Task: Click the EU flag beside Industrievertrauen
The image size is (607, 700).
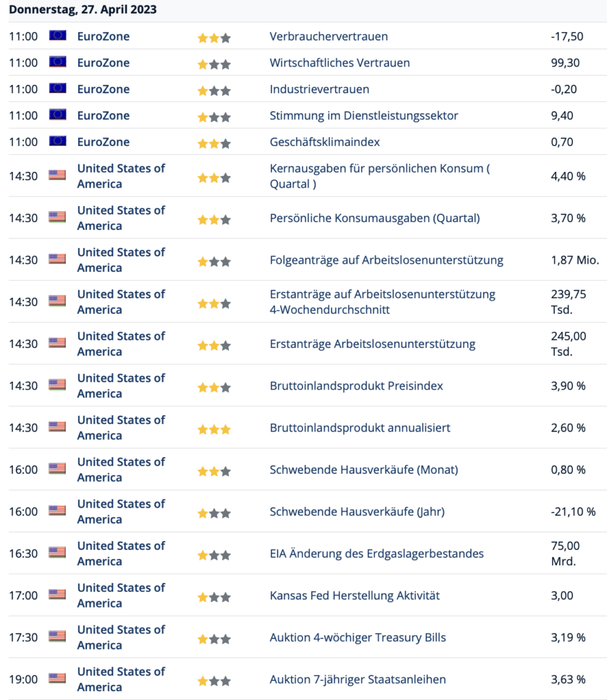Action: tap(58, 88)
